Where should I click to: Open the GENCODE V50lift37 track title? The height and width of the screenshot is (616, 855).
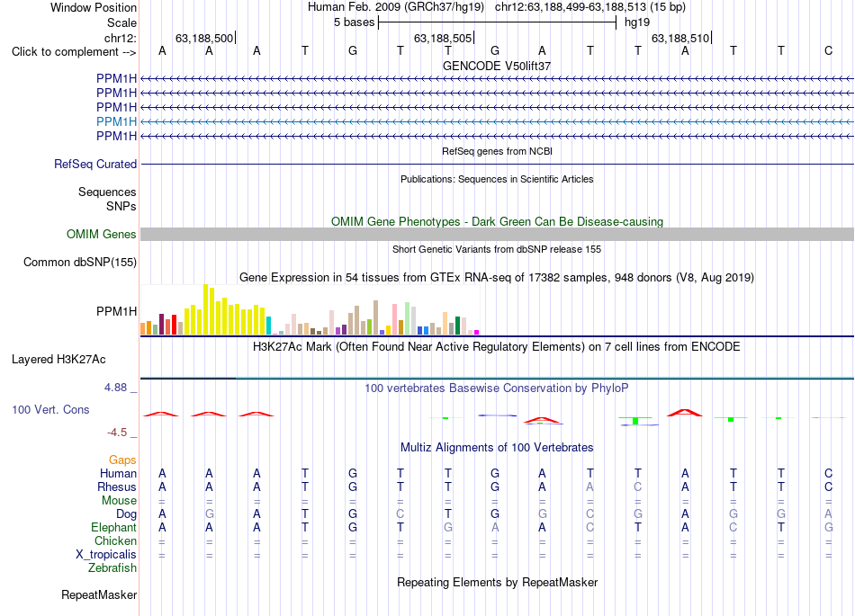coord(497,66)
